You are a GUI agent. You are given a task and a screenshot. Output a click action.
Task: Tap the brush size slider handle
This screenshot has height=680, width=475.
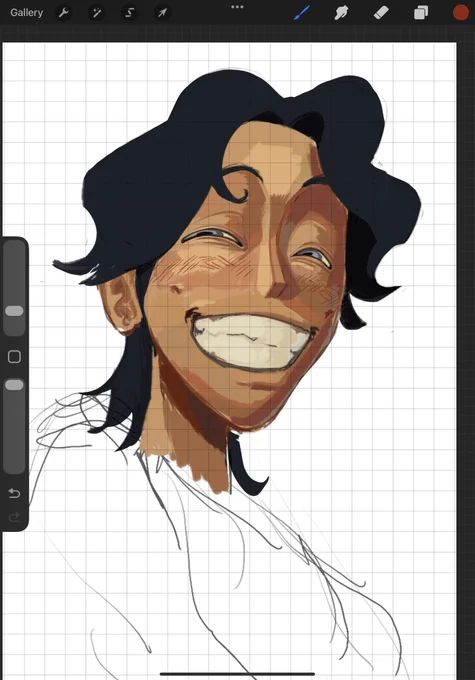[x=14, y=311]
